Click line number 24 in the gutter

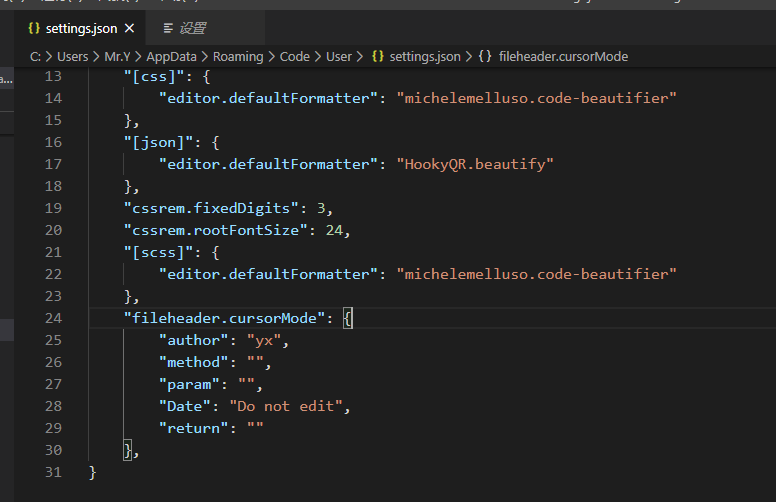click(x=53, y=318)
